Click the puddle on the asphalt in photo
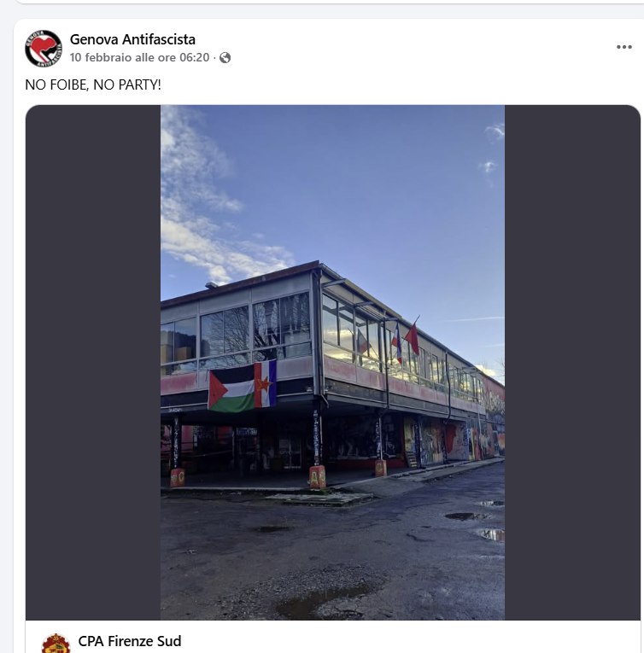The width and height of the screenshot is (644, 653). point(492,533)
